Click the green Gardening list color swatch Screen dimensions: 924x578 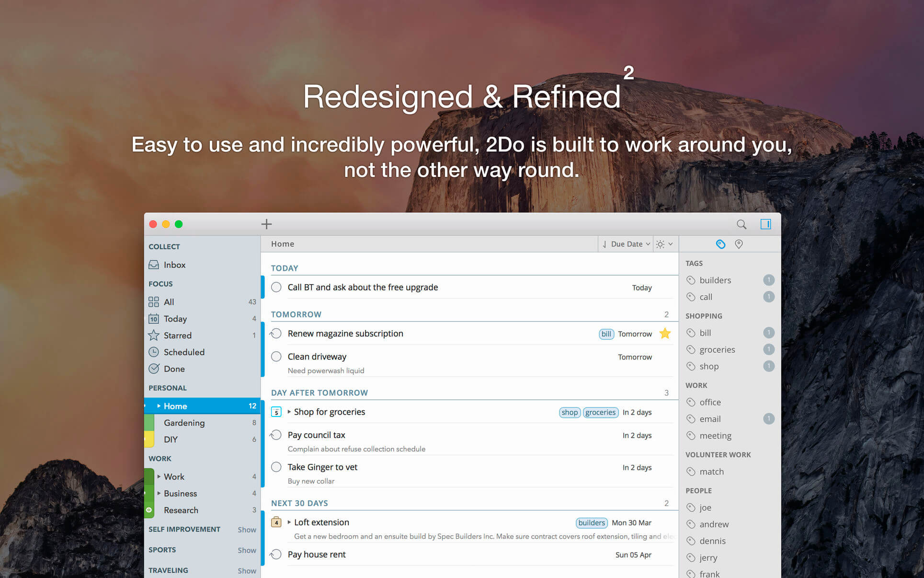click(149, 423)
